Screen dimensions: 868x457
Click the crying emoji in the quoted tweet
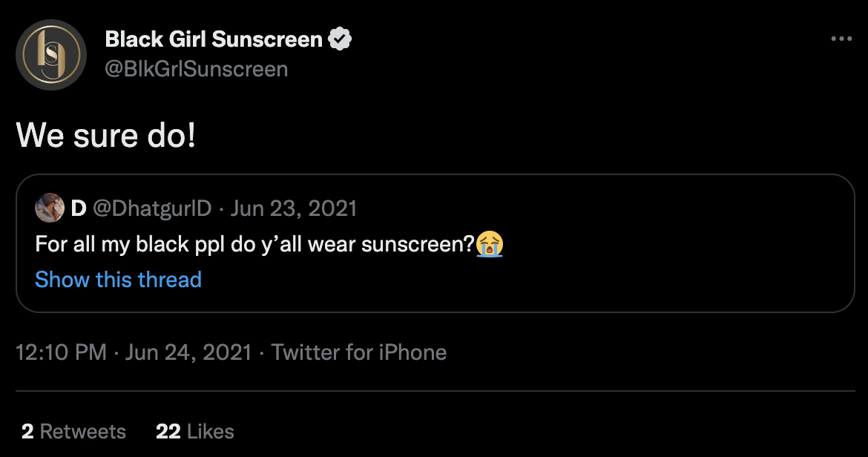tap(490, 244)
